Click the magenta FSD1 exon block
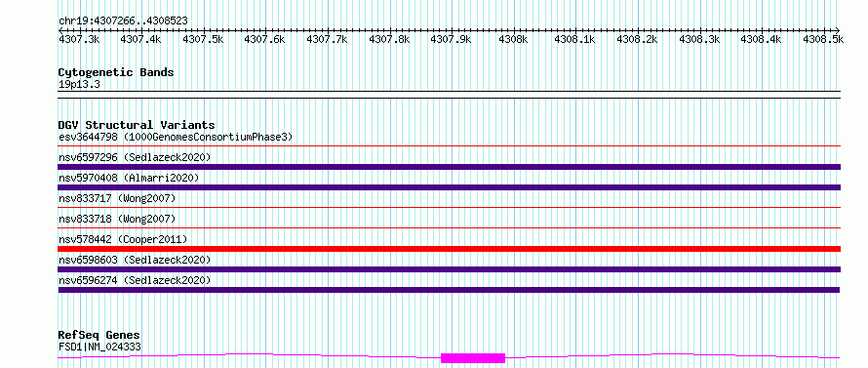The image size is (868, 368). pyautogui.click(x=473, y=358)
